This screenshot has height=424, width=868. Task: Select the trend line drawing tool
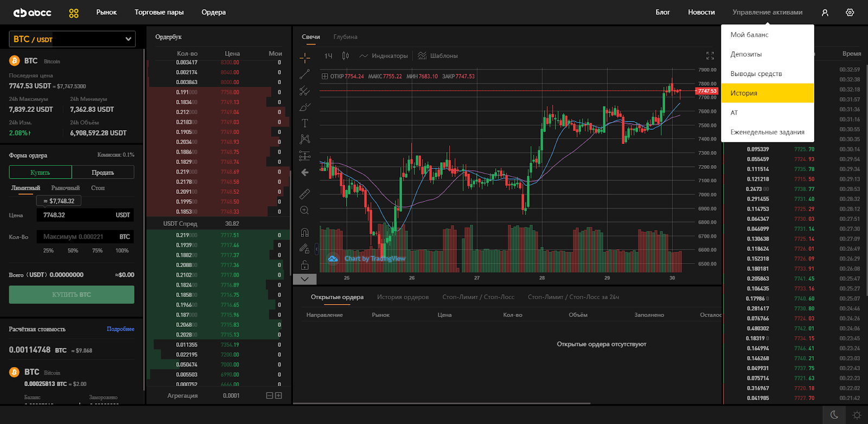tap(305, 74)
